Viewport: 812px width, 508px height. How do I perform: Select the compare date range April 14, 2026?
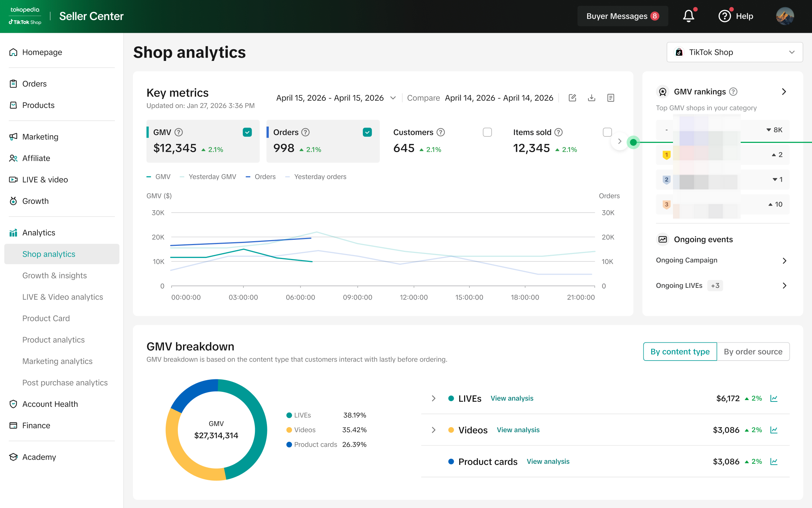(499, 98)
